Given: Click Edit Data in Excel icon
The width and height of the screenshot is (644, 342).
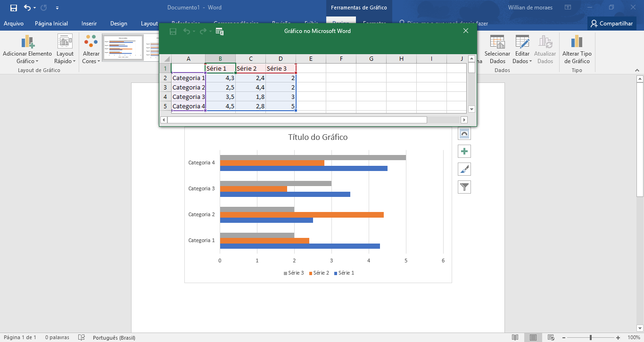Looking at the screenshot, I should (x=219, y=31).
